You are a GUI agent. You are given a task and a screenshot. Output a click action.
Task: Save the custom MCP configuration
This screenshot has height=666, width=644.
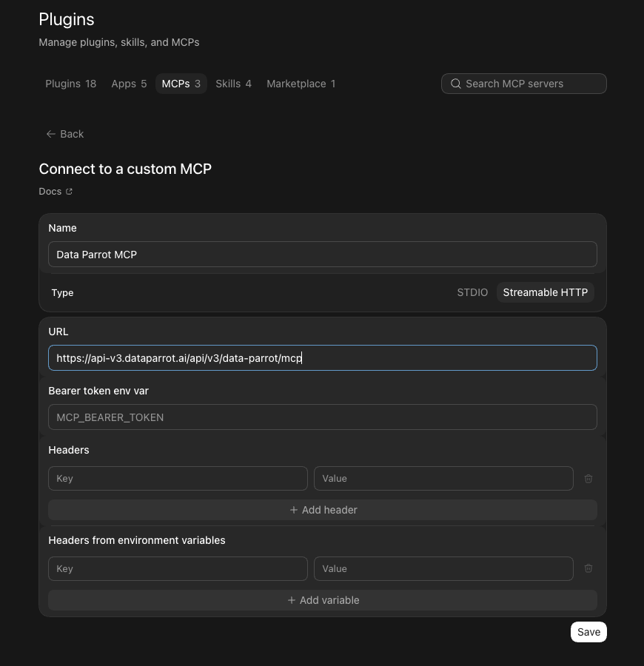tap(588, 632)
